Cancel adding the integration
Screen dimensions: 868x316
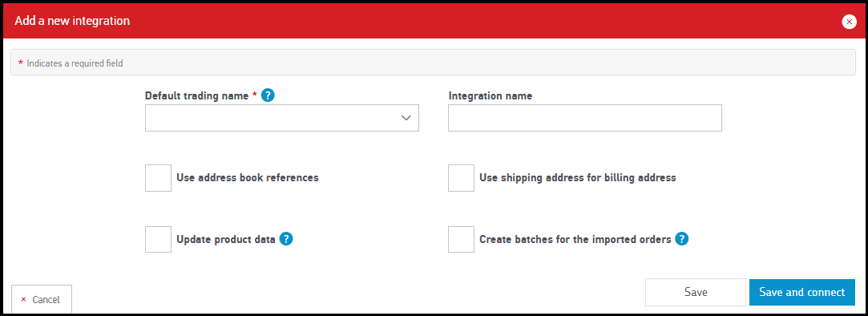(x=42, y=299)
